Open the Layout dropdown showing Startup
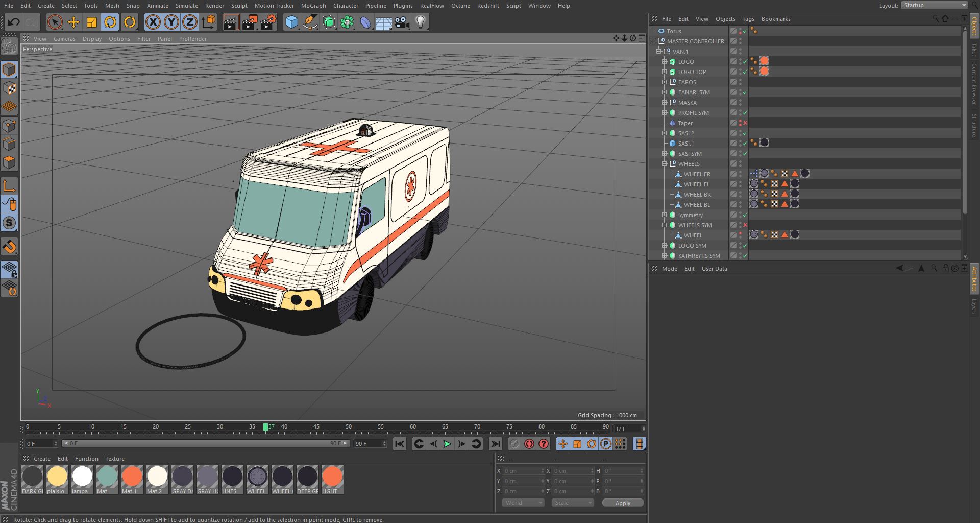This screenshot has height=523, width=980. coord(934,5)
